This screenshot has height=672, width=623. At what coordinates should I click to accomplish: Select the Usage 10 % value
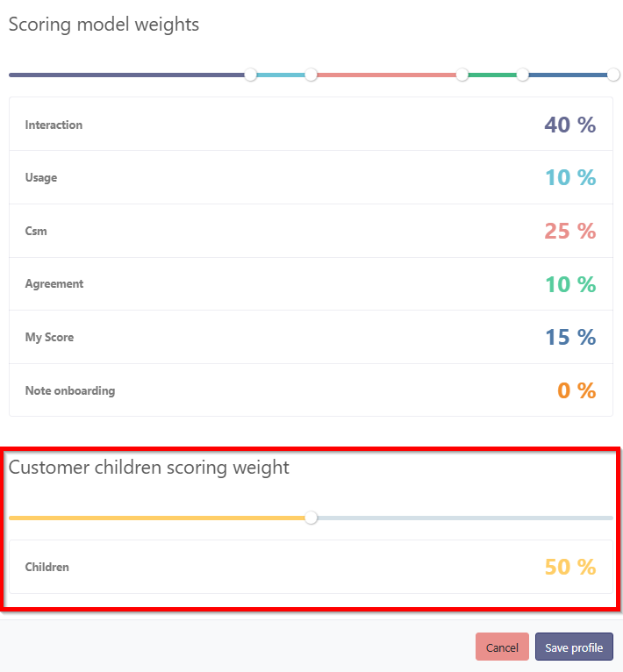pyautogui.click(x=569, y=177)
